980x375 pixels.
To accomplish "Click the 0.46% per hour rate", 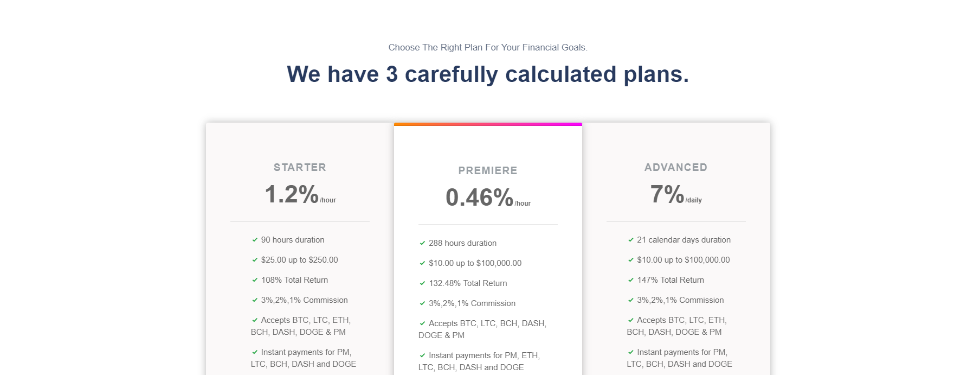I will [480, 198].
